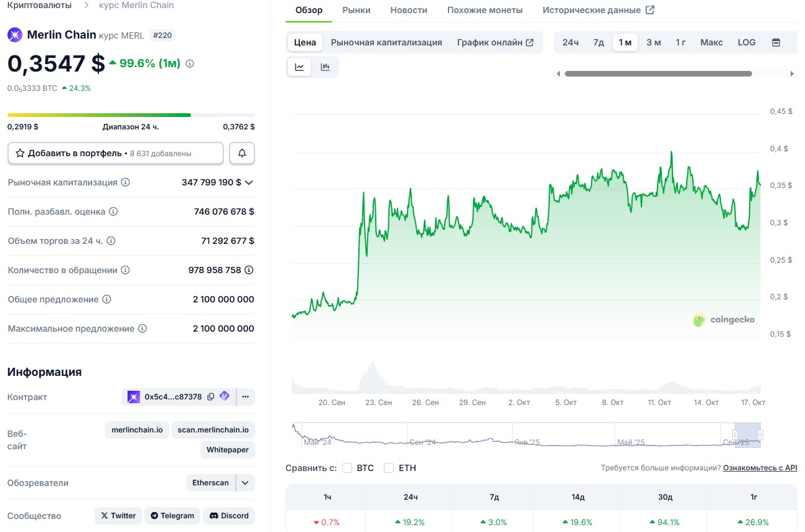This screenshot has height=532, width=805.
Task: Show info next to Количество в обращении label
Action: tap(125, 270)
